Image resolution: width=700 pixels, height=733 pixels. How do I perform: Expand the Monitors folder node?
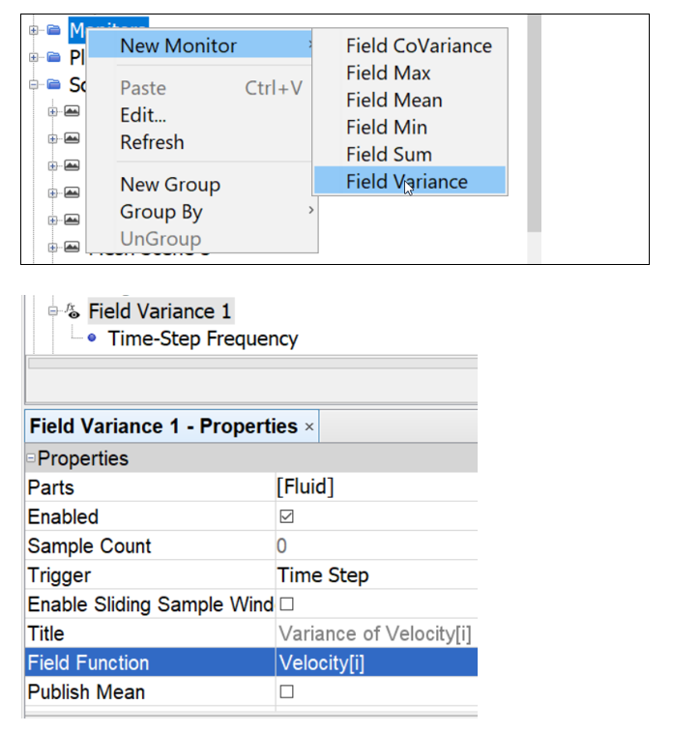(x=35, y=30)
